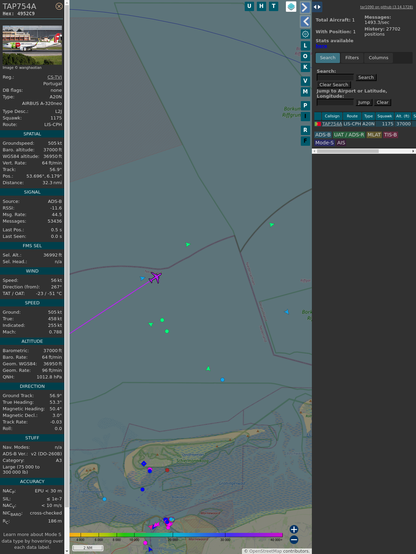This screenshot has height=554, width=416.
Task: Click the FMS SEL section header
Action: [32, 246]
